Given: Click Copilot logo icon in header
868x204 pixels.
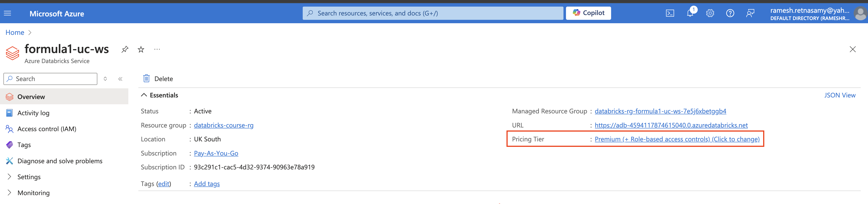Looking at the screenshot, I should click(x=576, y=13).
